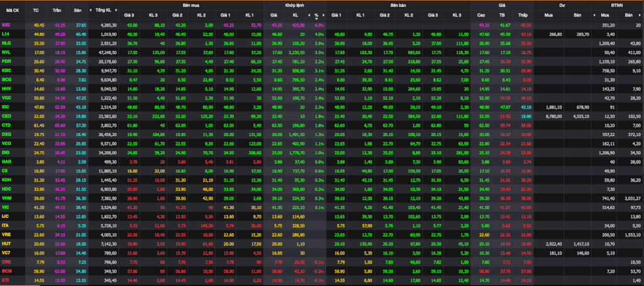
Task: Select stock symbol SZC
Action: (x=6, y=26)
